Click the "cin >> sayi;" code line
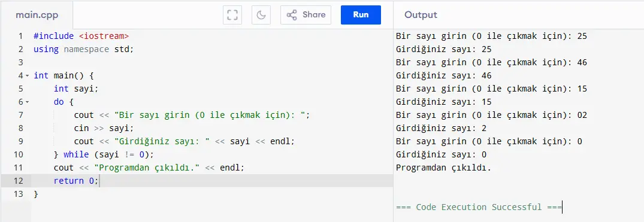 point(104,128)
